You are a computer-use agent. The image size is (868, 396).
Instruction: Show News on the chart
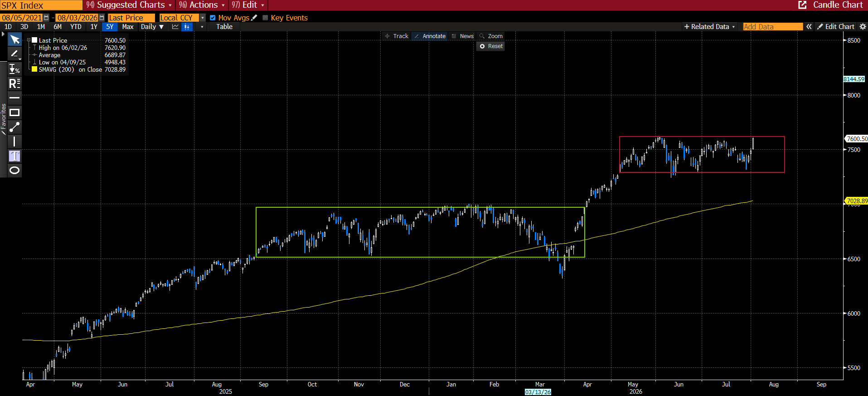[x=463, y=36]
